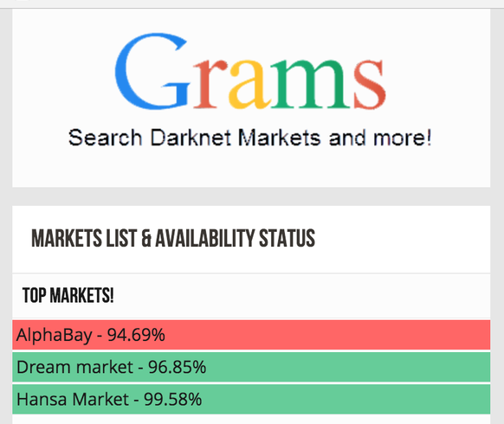The width and height of the screenshot is (504, 424).
Task: Click the yellow letter a in the logo
Action: (x=249, y=84)
